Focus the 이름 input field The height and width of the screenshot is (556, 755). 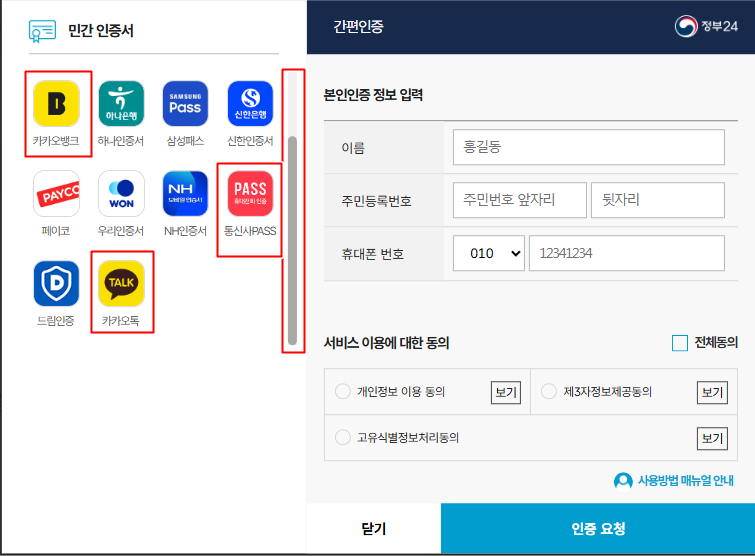pos(588,147)
